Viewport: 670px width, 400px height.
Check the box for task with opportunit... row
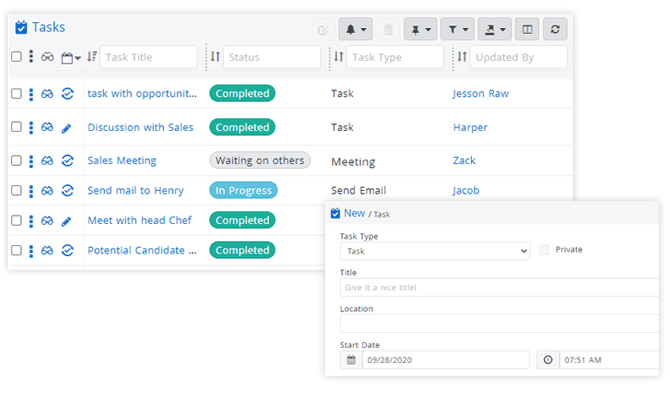click(x=16, y=94)
